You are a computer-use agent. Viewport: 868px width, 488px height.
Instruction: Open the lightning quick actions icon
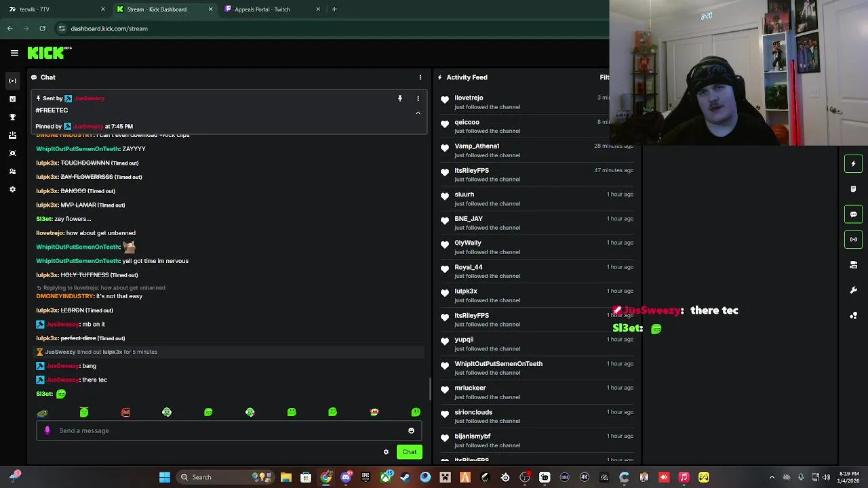pyautogui.click(x=853, y=163)
